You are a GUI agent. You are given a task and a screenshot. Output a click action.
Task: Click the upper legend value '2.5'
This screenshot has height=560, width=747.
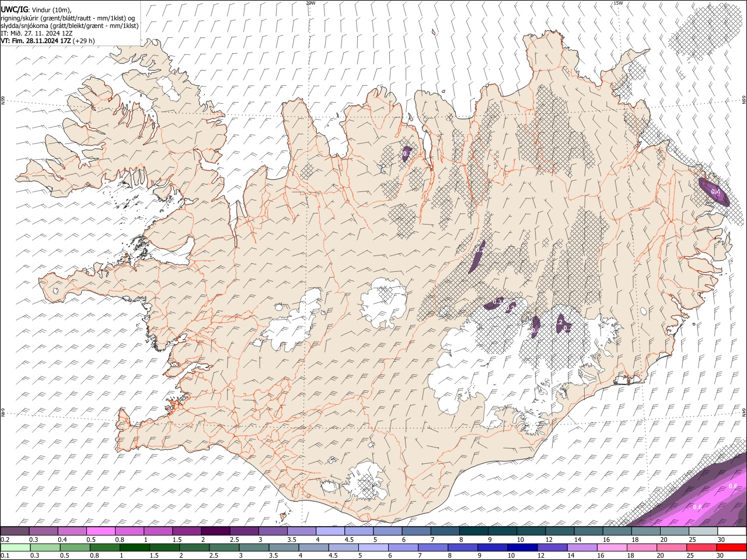click(x=234, y=540)
